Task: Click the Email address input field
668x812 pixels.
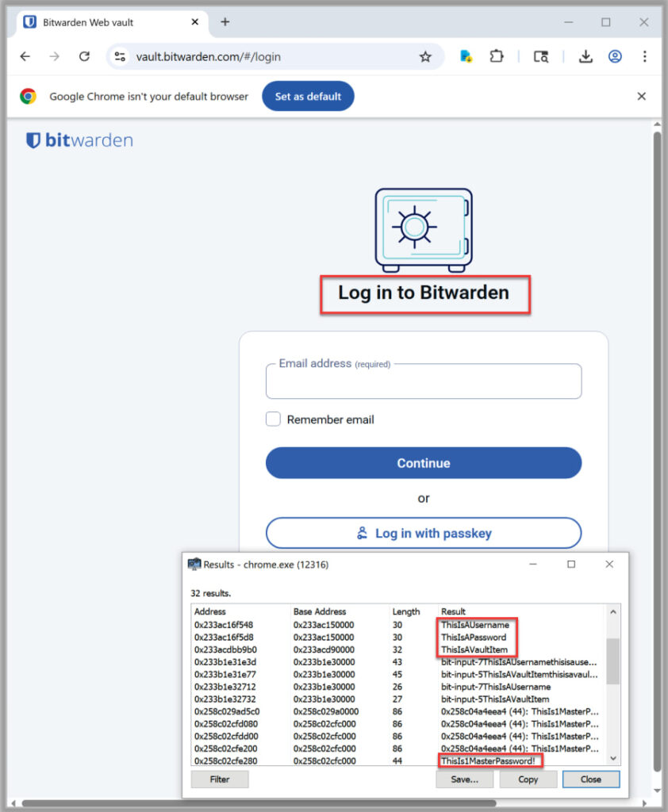Action: point(423,383)
